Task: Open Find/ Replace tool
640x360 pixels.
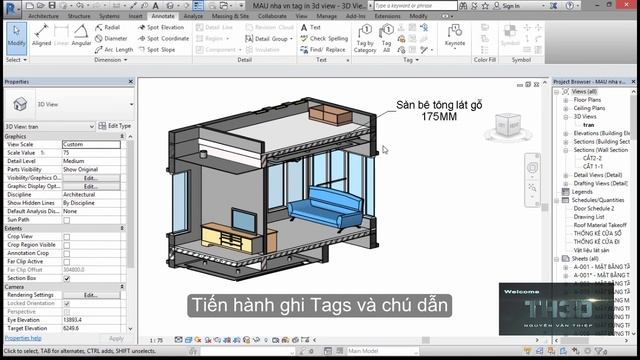Action: [x=323, y=49]
